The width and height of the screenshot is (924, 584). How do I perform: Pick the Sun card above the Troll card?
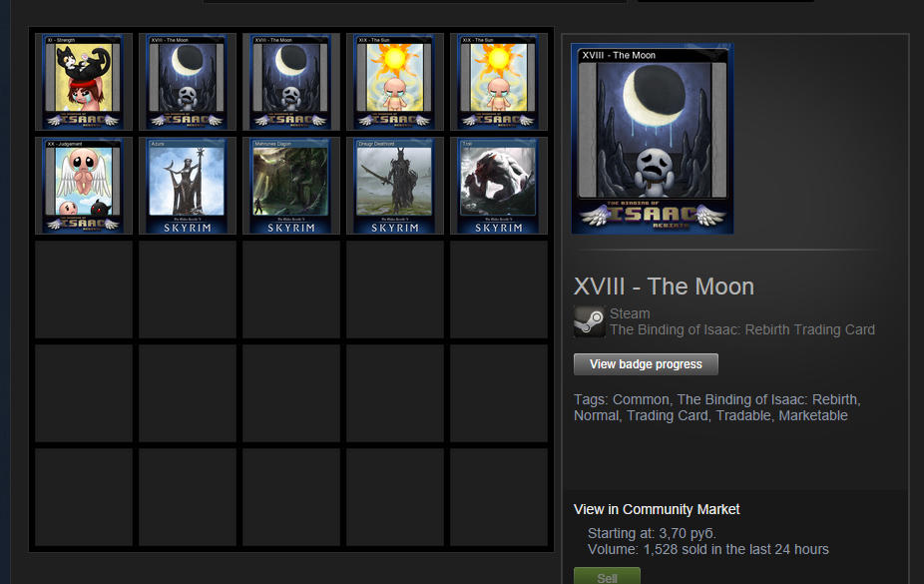coord(499,82)
